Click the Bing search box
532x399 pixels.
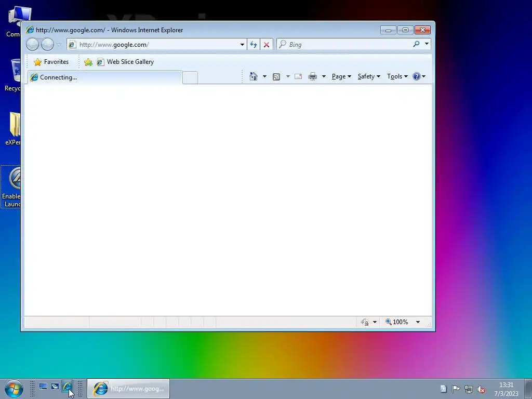344,45
